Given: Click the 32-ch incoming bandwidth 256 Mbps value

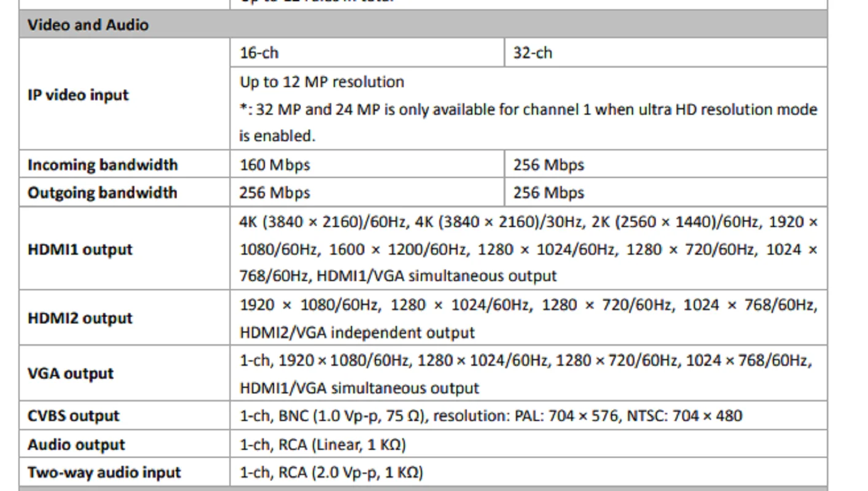Looking at the screenshot, I should click(x=548, y=165).
